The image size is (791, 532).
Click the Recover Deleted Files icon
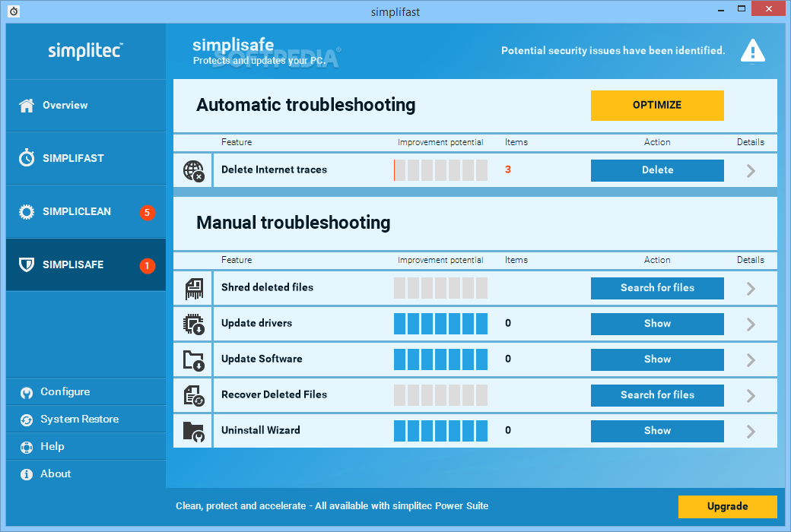(x=194, y=396)
